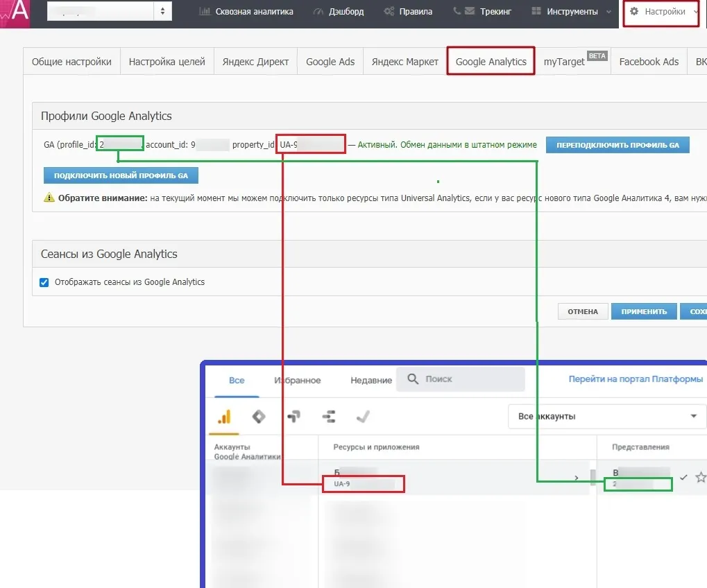Click the envelope icon beside Трекинг
707x588 pixels.
(470, 11)
